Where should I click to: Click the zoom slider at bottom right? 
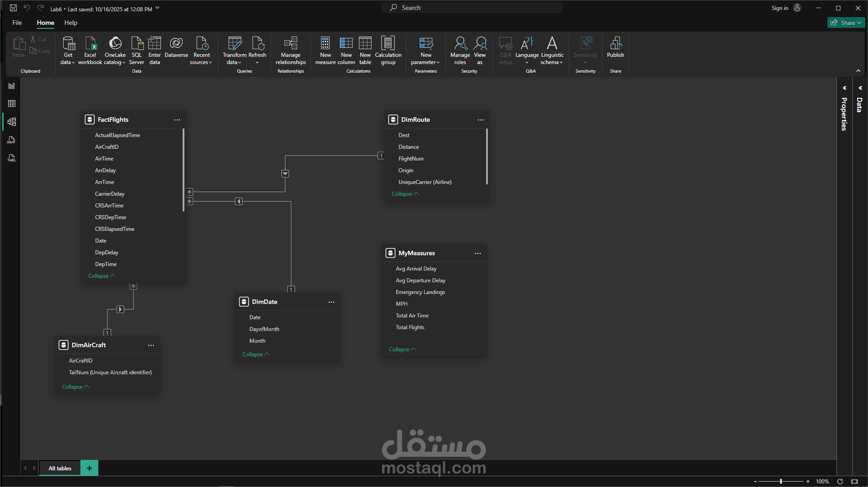click(781, 481)
